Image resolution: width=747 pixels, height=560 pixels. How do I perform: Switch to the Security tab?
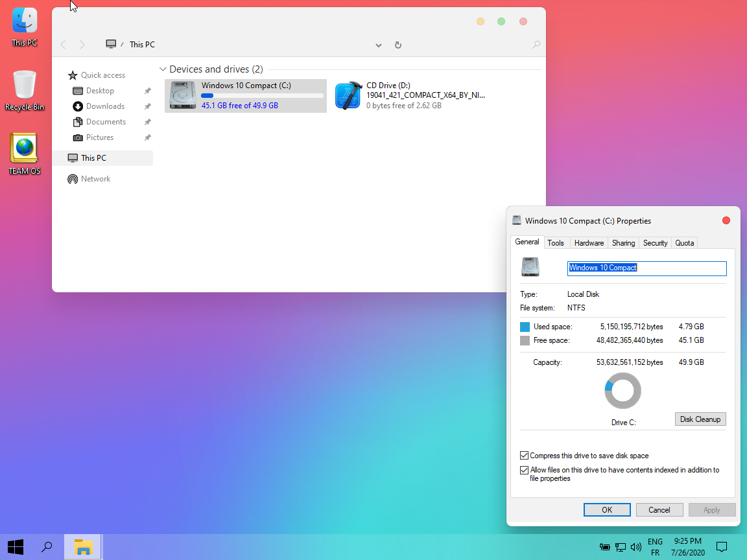click(655, 243)
